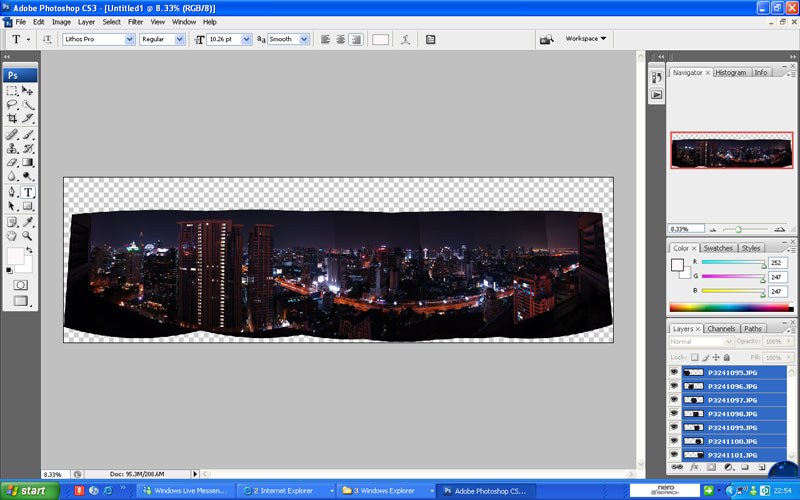Select the Eraser tool

(12, 162)
